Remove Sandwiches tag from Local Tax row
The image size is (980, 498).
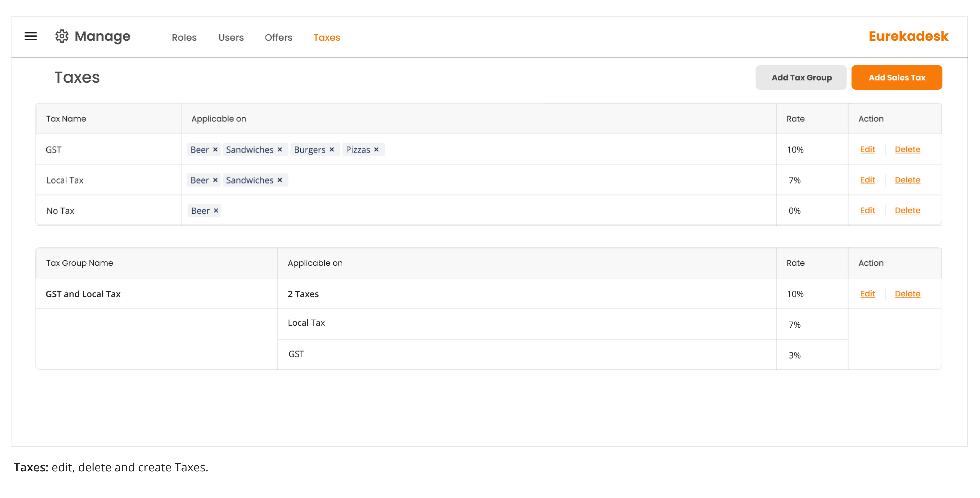coord(280,180)
